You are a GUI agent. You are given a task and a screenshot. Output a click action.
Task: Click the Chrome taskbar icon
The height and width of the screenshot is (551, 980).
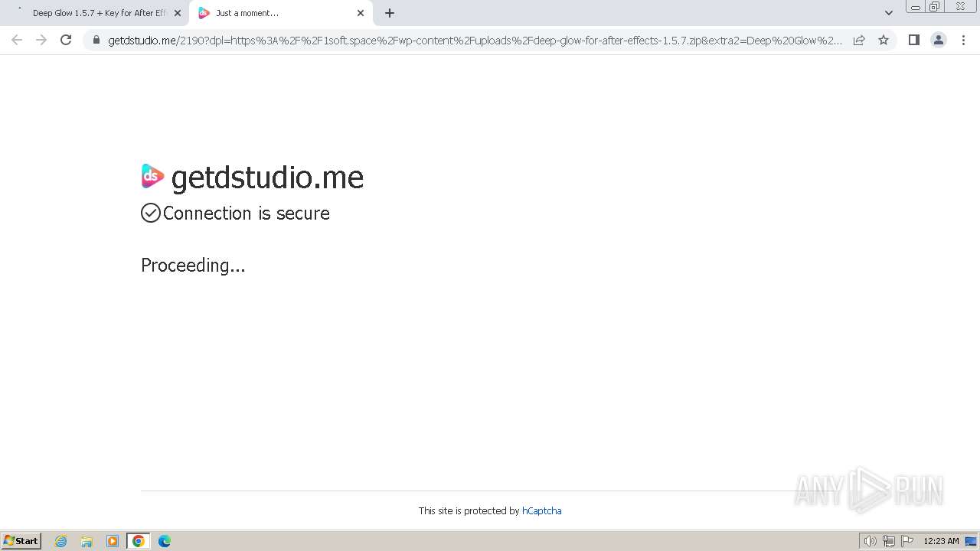click(x=139, y=541)
